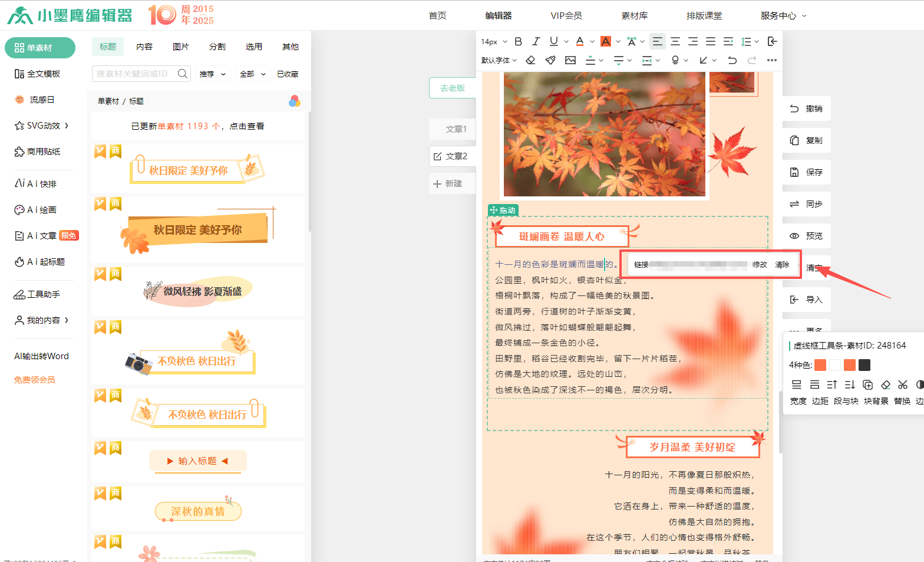Click the undo arrow in the editor toolbar
This screenshot has width=924, height=562.
click(x=732, y=60)
